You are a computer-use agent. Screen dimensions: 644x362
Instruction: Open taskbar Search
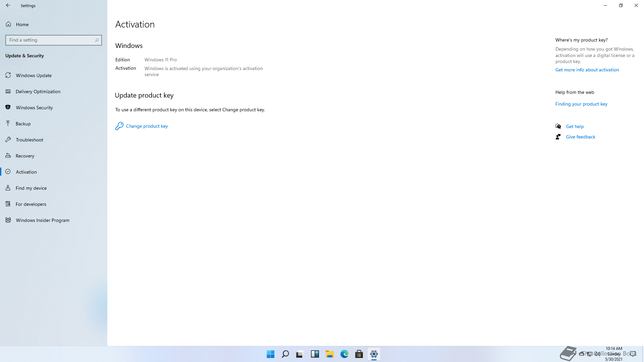285,354
